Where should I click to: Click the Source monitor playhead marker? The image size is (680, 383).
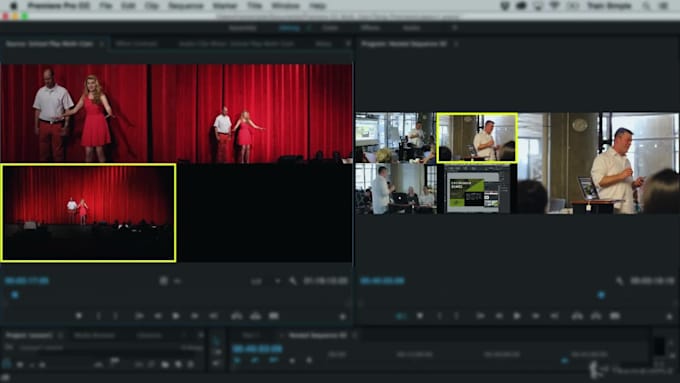point(15,295)
